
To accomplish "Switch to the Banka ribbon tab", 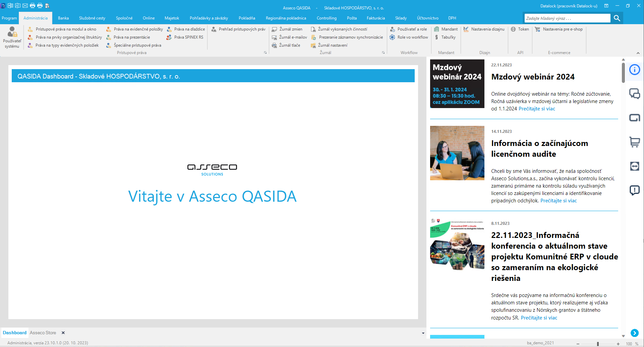I will pyautogui.click(x=63, y=18).
